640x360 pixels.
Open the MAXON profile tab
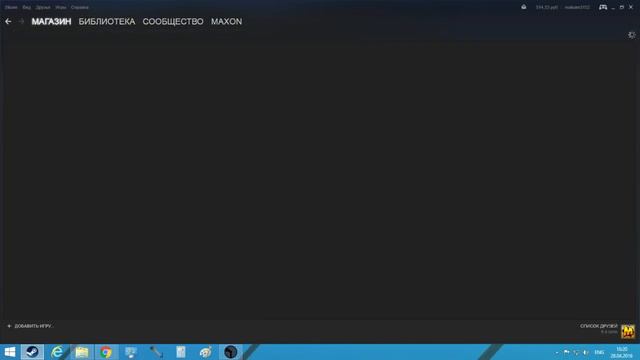tap(227, 21)
